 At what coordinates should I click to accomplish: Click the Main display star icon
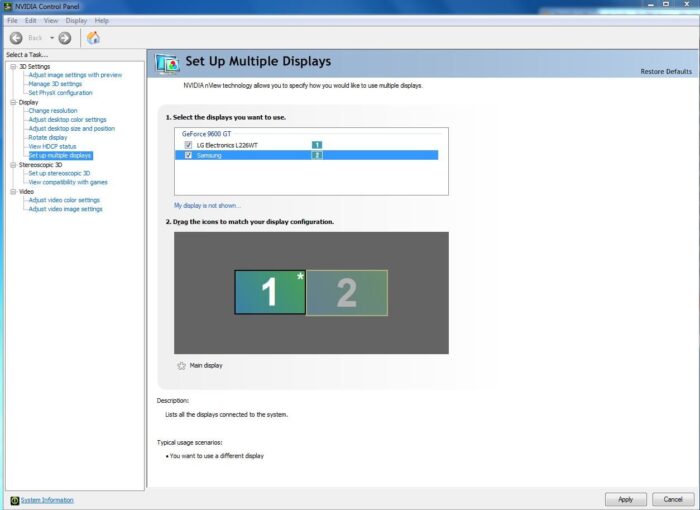click(181, 366)
